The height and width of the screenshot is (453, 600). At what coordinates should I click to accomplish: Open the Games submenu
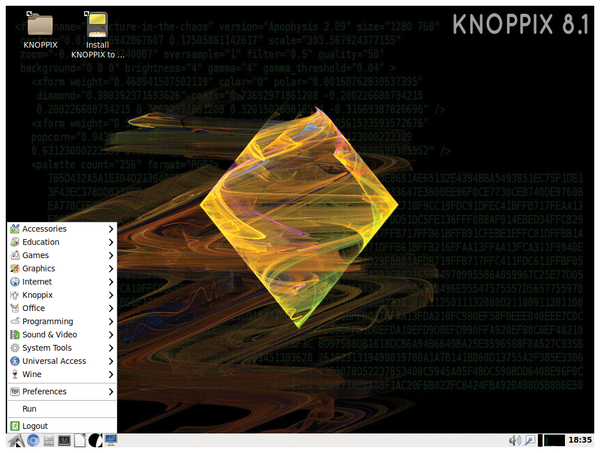tap(62, 255)
